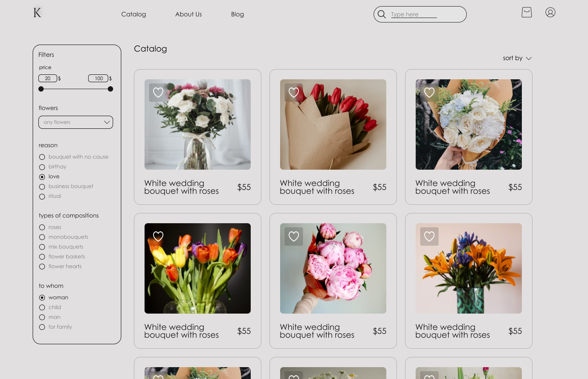This screenshot has height=379, width=588.
Task: Expand the 'sort by' dropdown
Action: [517, 58]
